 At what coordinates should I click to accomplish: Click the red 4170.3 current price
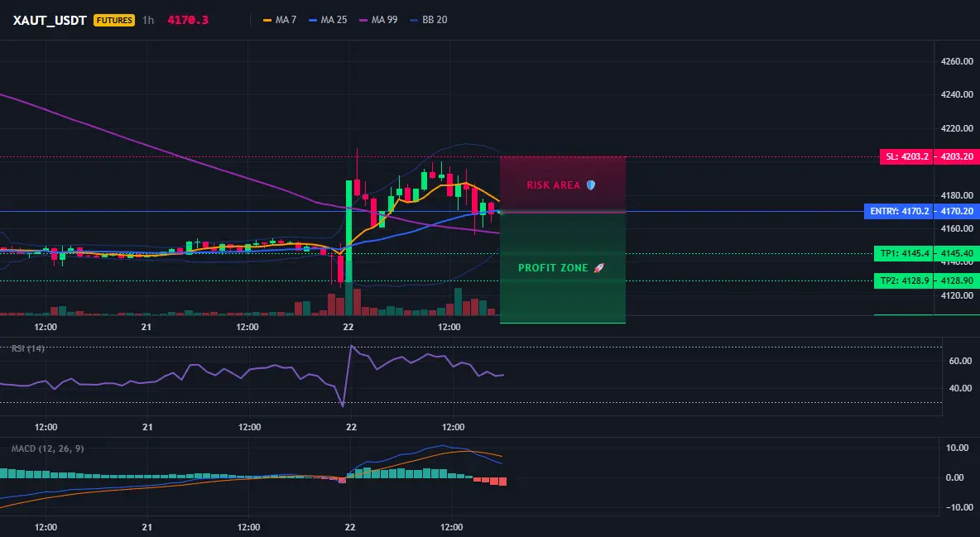pyautogui.click(x=188, y=20)
